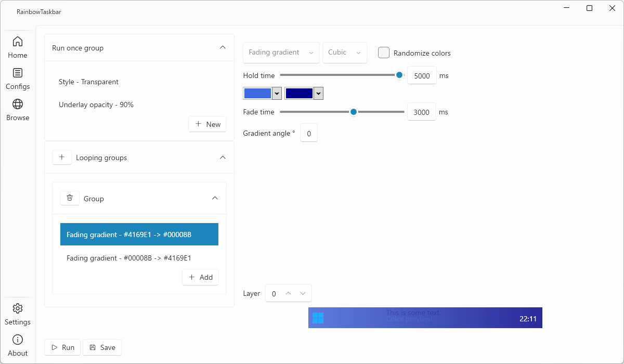Open the Settings gear icon

click(x=18, y=308)
